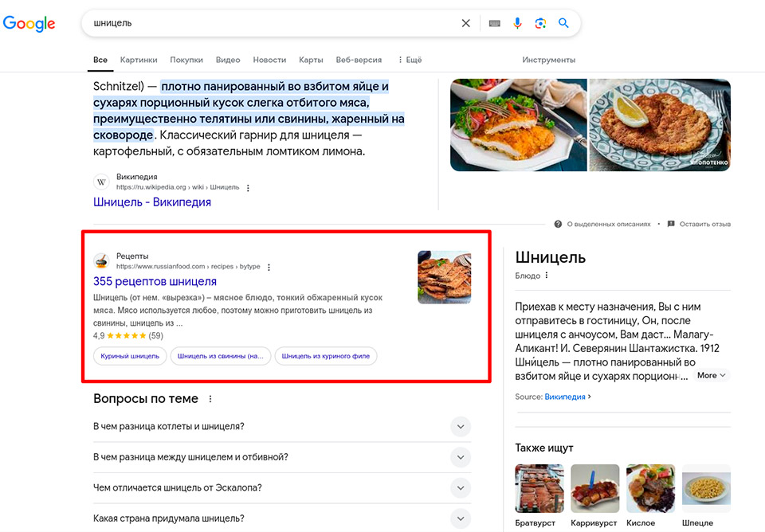This screenshot has width=765, height=532.
Task: Click the feedback flag icon
Action: click(x=671, y=225)
